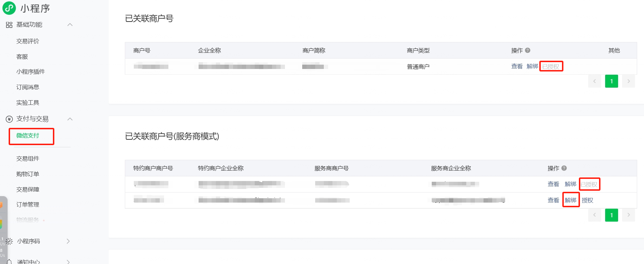Image resolution: width=644 pixels, height=264 pixels.
Task: Click the green Mini Program logo icon
Action: click(x=9, y=8)
